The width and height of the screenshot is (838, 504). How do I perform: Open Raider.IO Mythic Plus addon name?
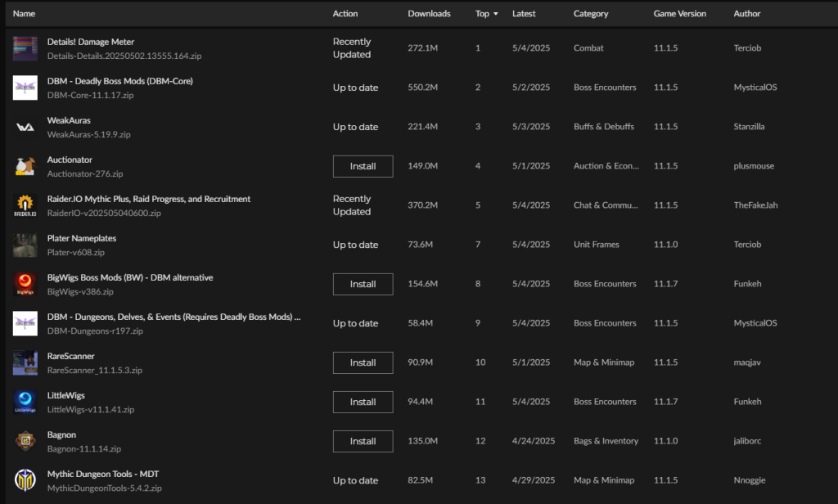(x=149, y=199)
